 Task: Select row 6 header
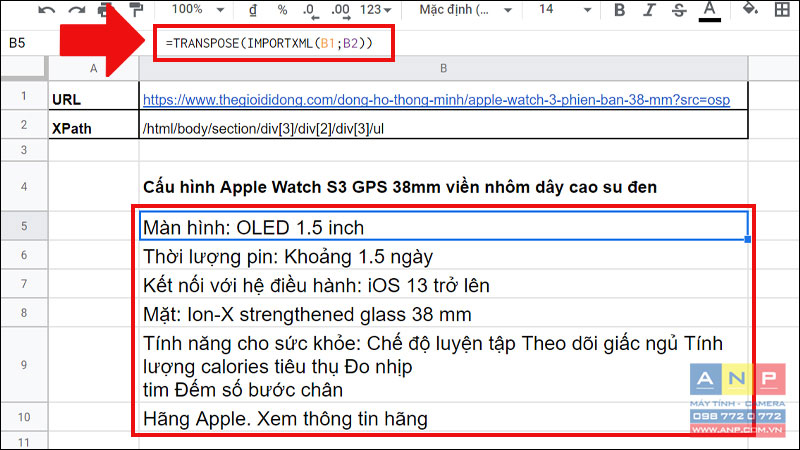pyautogui.click(x=24, y=255)
